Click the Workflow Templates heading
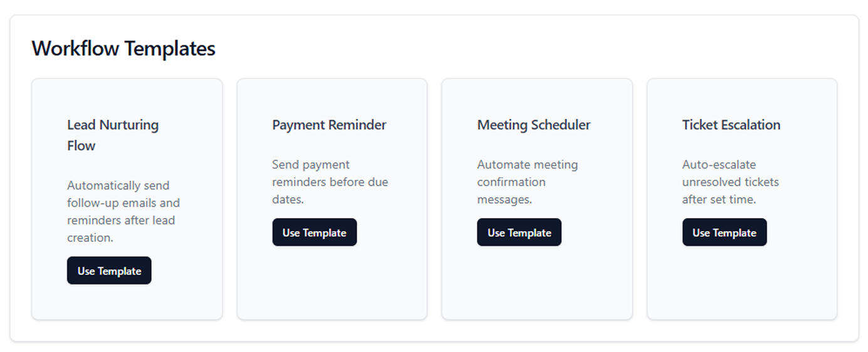This screenshot has height=352, width=868. (123, 48)
